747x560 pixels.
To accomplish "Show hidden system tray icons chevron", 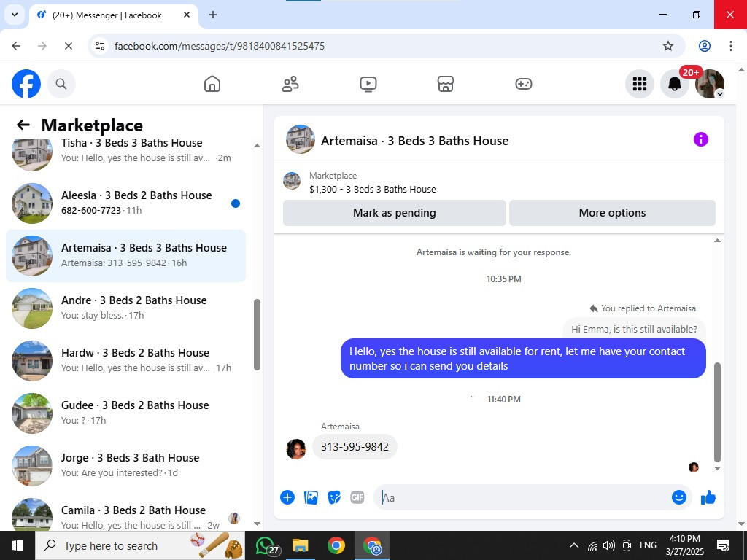I will click(x=574, y=545).
